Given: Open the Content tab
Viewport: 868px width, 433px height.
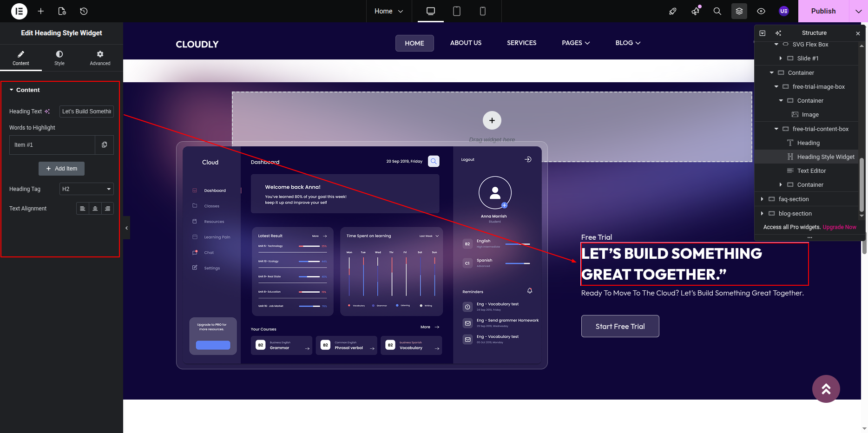Looking at the screenshot, I should [x=21, y=58].
